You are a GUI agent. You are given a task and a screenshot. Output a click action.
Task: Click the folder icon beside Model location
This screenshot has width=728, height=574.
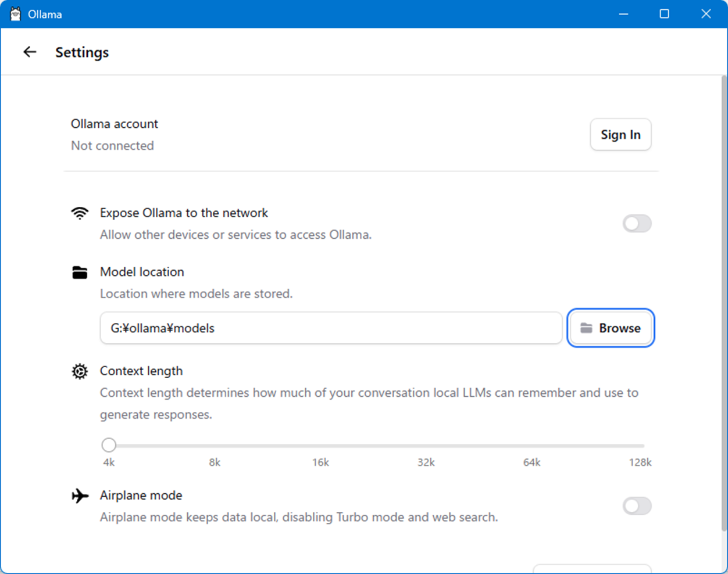click(x=80, y=272)
